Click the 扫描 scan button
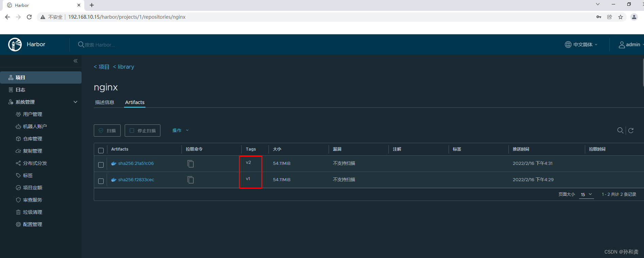 coord(107,131)
